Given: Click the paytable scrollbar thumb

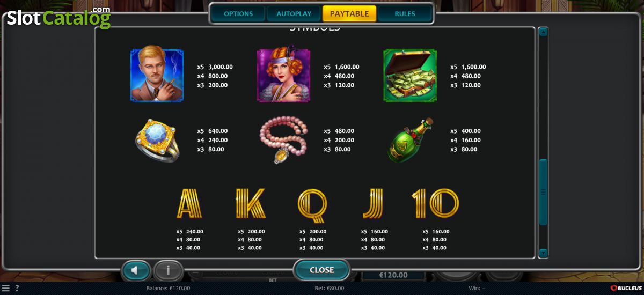Looking at the screenshot, I should 543,191.
